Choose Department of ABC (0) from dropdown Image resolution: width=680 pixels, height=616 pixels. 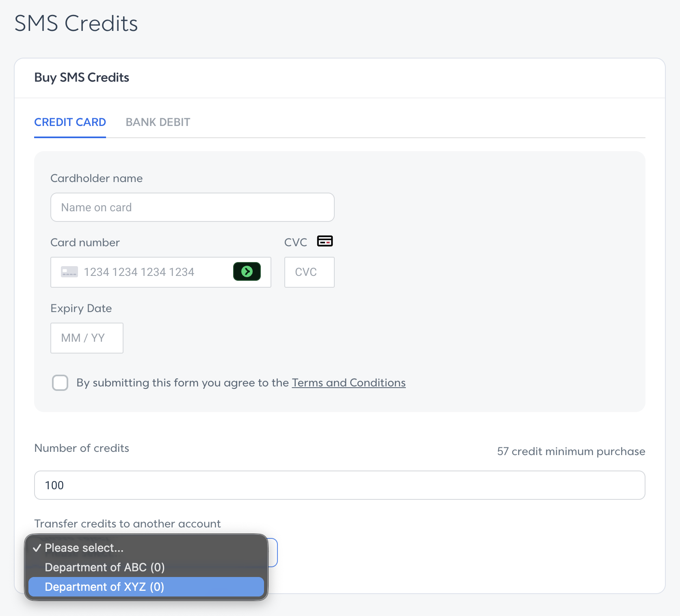click(x=146, y=567)
